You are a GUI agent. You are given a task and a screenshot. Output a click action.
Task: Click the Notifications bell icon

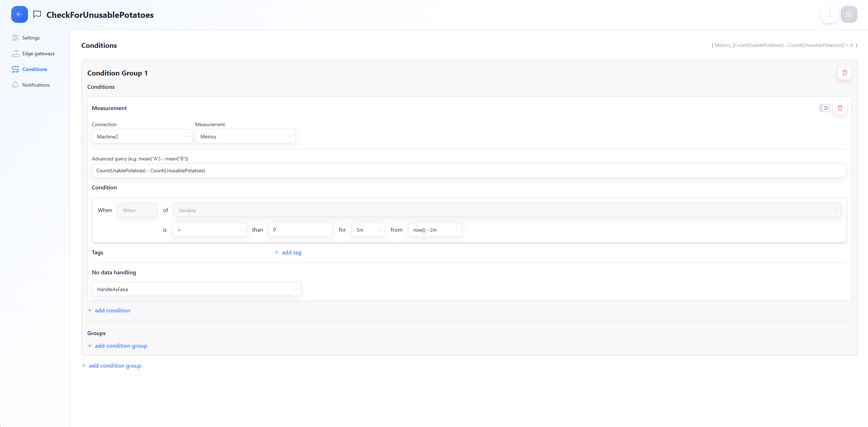(15, 85)
